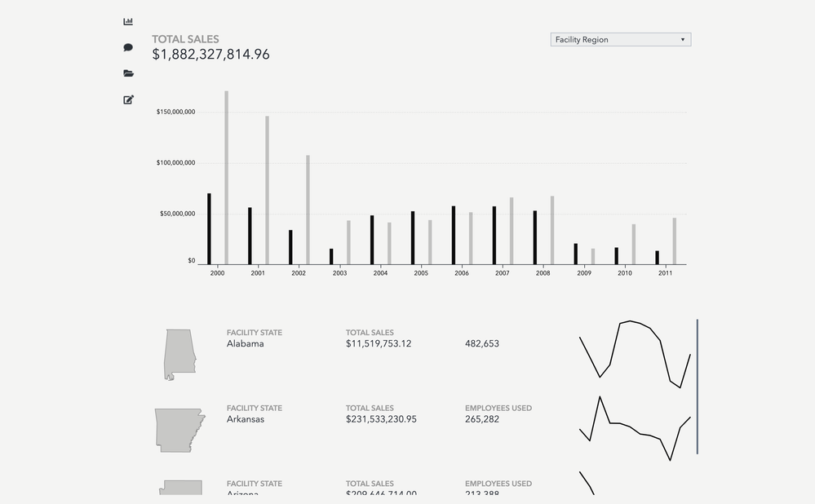Image resolution: width=815 pixels, height=504 pixels.
Task: Click the Arizona state map thumbnail
Action: pos(180,488)
